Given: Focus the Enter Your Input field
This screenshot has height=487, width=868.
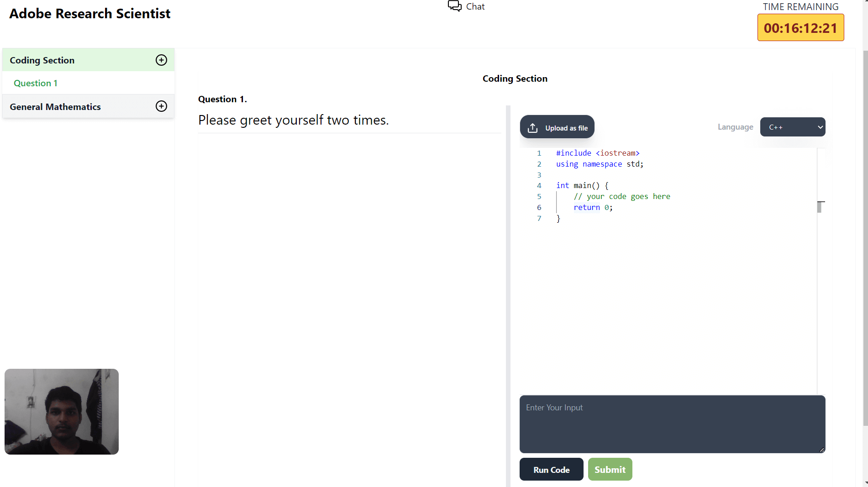Looking at the screenshot, I should (x=672, y=424).
